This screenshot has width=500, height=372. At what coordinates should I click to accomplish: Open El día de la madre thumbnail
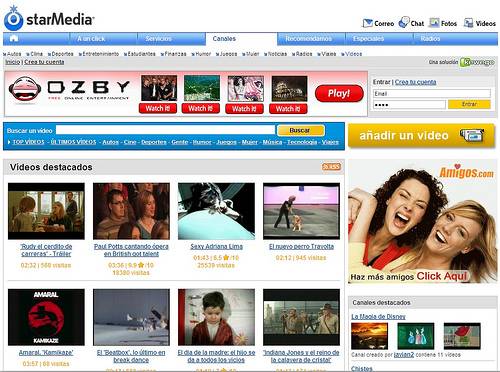click(216, 317)
